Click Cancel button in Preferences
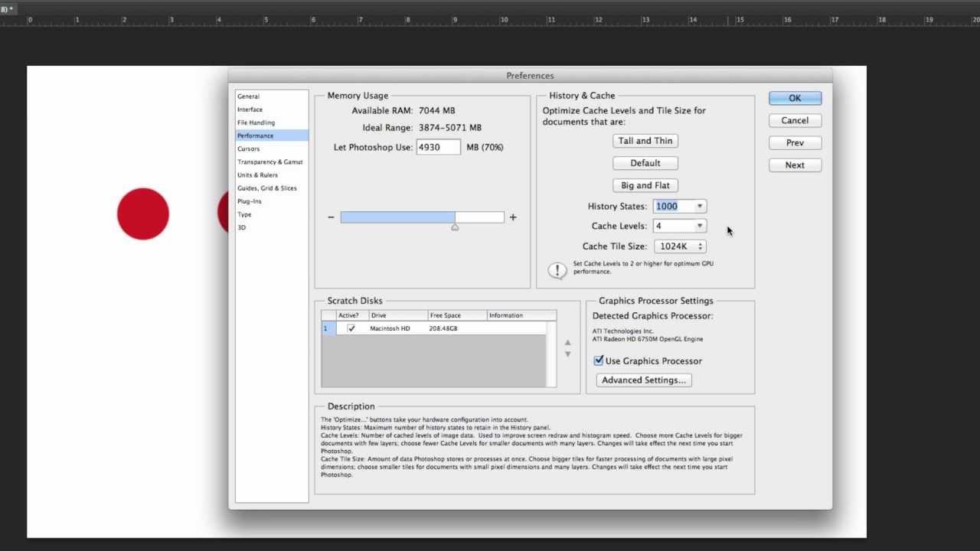 pos(795,120)
